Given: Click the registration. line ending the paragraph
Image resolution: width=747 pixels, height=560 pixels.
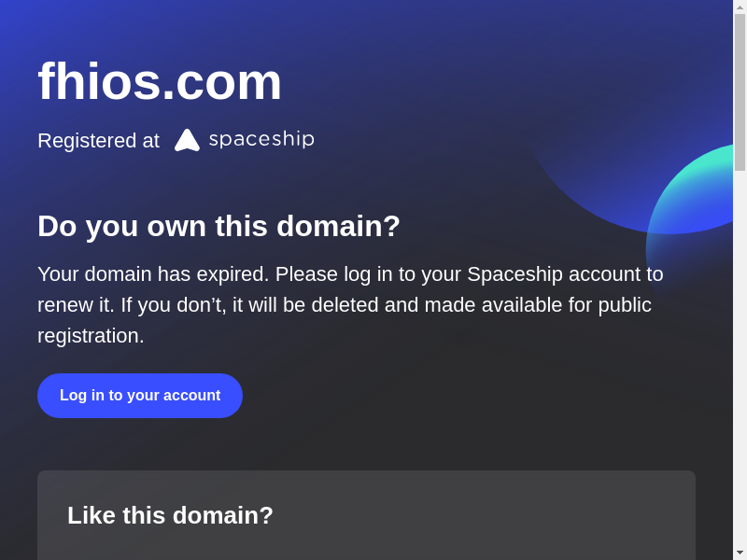Looking at the screenshot, I should [x=91, y=336].
